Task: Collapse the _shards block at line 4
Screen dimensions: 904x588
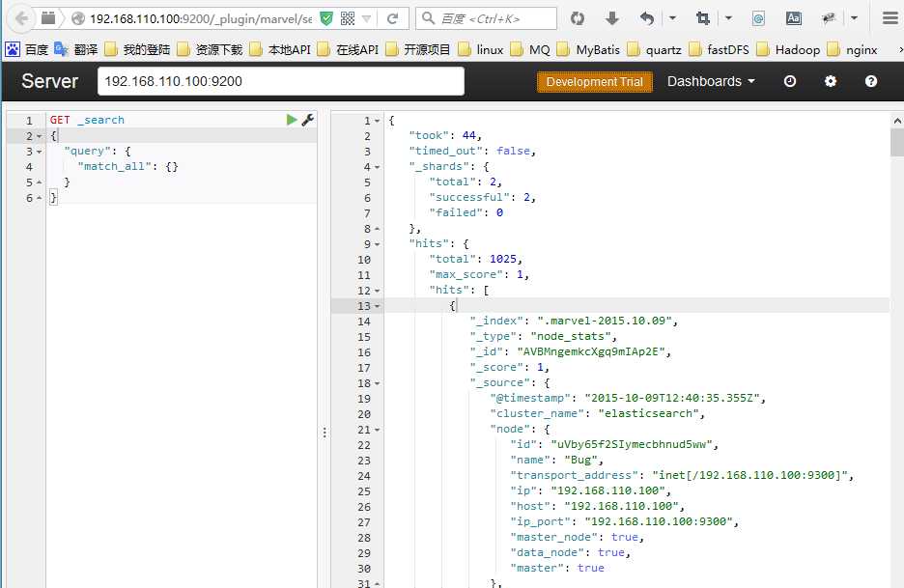Action: point(377,167)
